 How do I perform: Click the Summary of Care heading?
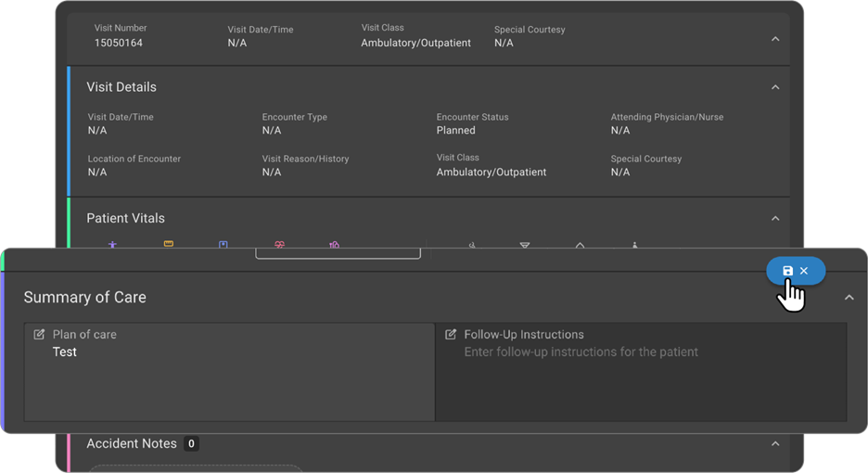pos(84,298)
